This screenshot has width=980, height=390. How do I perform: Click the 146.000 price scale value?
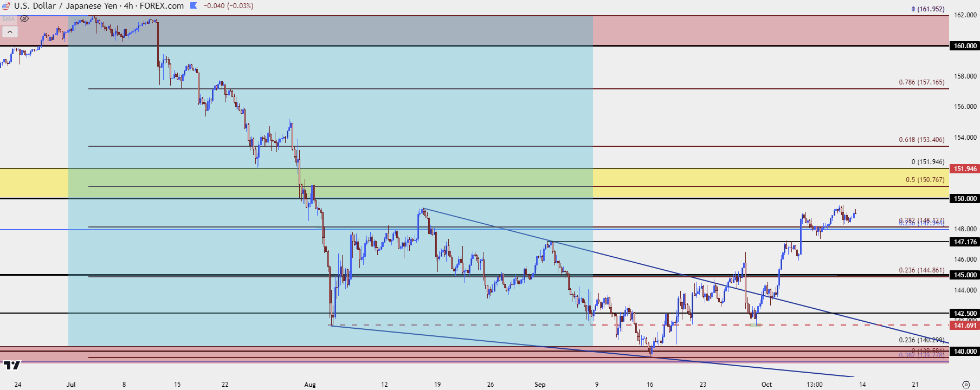(965, 259)
